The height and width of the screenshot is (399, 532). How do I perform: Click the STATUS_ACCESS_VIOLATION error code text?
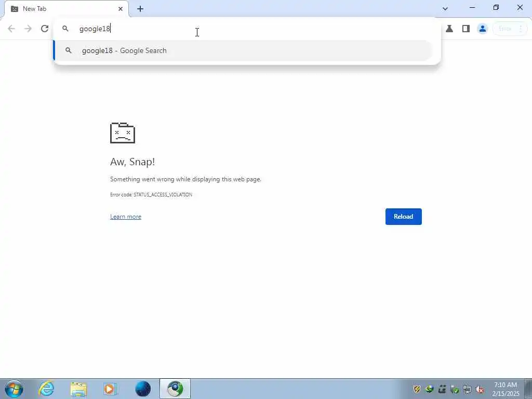(163, 195)
